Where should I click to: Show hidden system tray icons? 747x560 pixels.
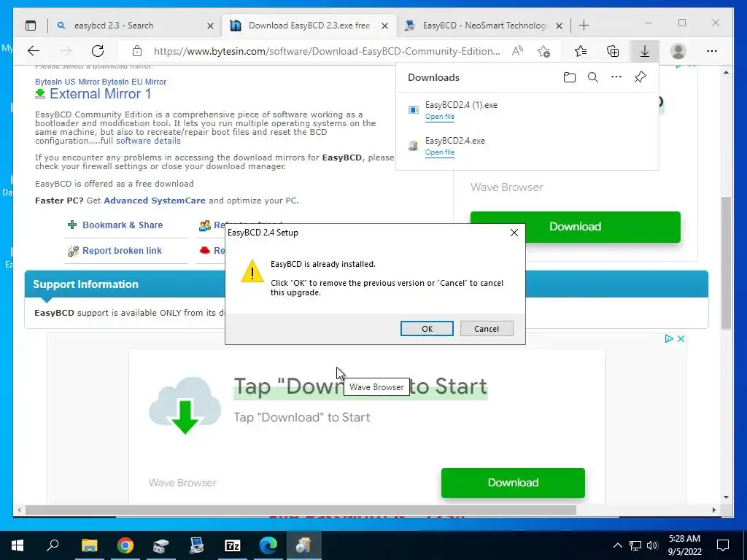(x=617, y=545)
